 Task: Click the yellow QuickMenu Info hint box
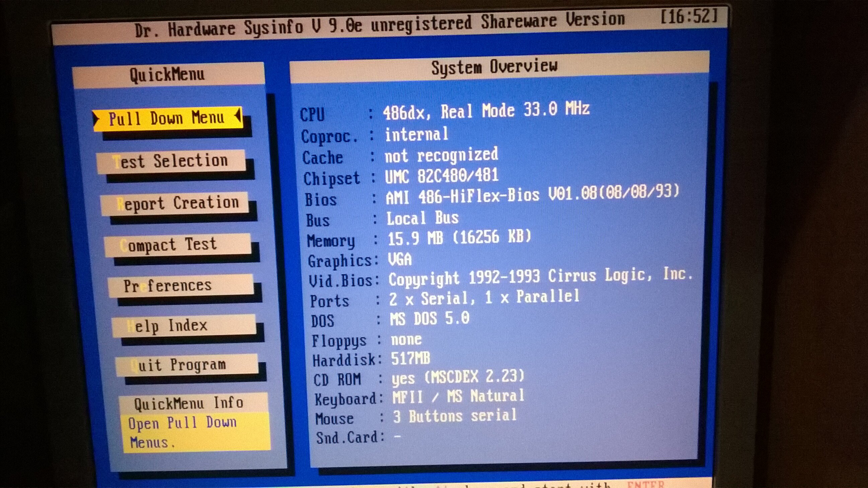tap(196, 432)
